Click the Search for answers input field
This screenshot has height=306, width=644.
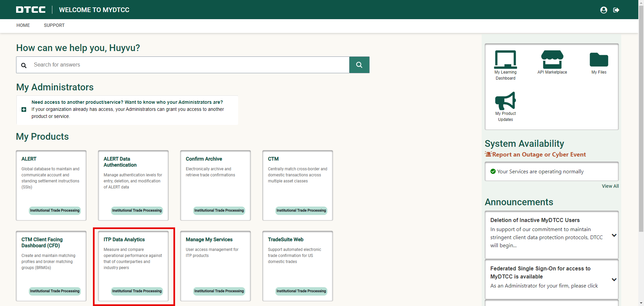click(190, 65)
